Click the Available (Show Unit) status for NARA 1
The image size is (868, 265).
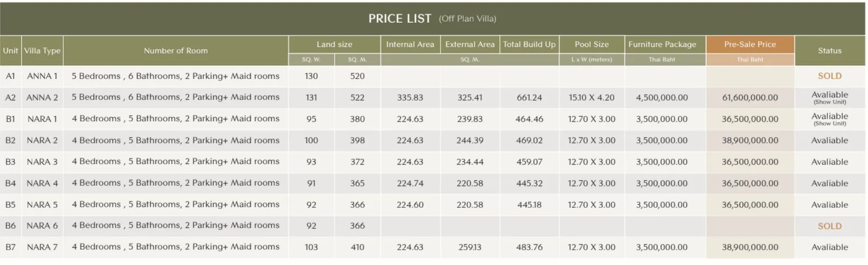[x=829, y=119]
